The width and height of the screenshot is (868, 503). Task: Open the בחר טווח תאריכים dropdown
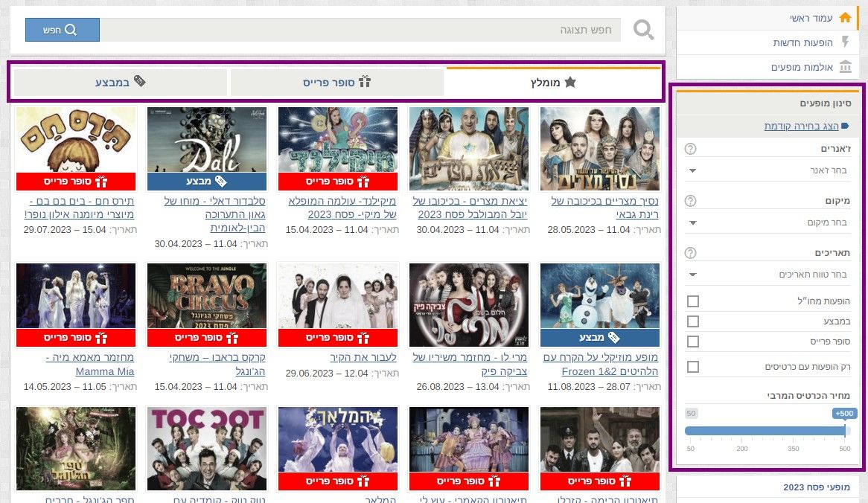pyautogui.click(x=767, y=275)
